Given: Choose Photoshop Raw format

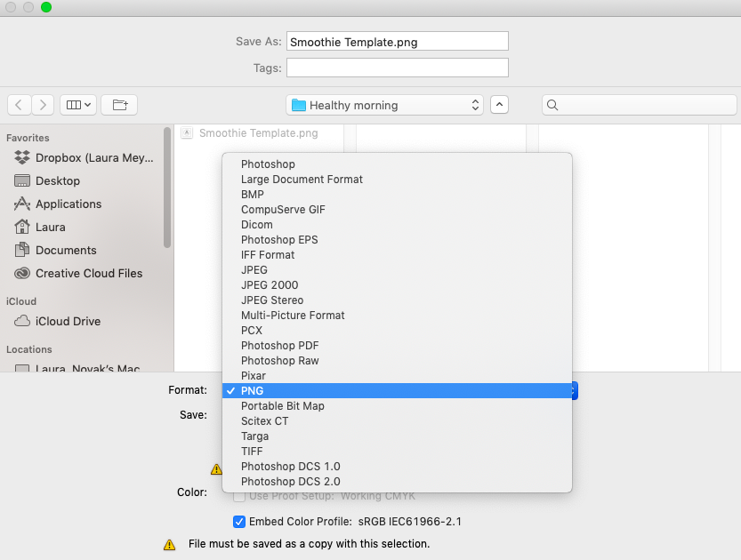Looking at the screenshot, I should click(x=397, y=361).
